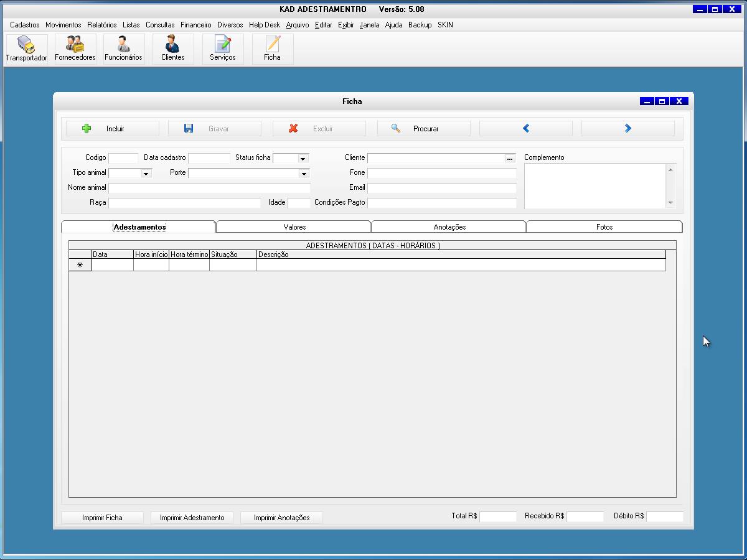Click the Condições Pagto input field
This screenshot has width=747, height=560.
click(x=442, y=203)
